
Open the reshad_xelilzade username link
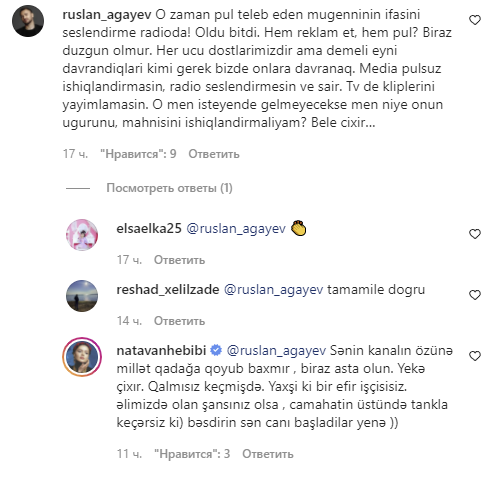168,290
